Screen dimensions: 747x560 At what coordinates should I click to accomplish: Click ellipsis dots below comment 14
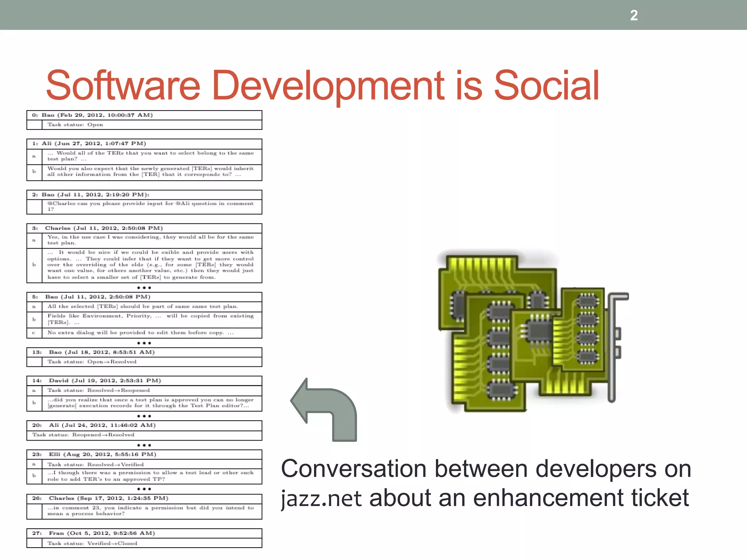pyautogui.click(x=144, y=416)
